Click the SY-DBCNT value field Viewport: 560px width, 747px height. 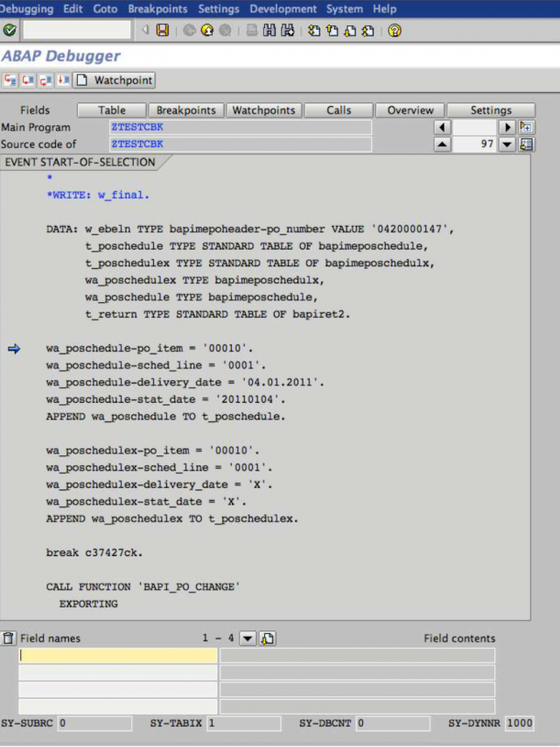click(x=392, y=723)
